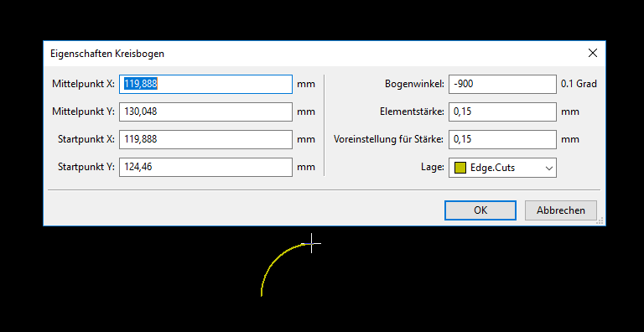Click the yellow Edge.Cuts color swatch
The image size is (644, 332).
point(460,168)
